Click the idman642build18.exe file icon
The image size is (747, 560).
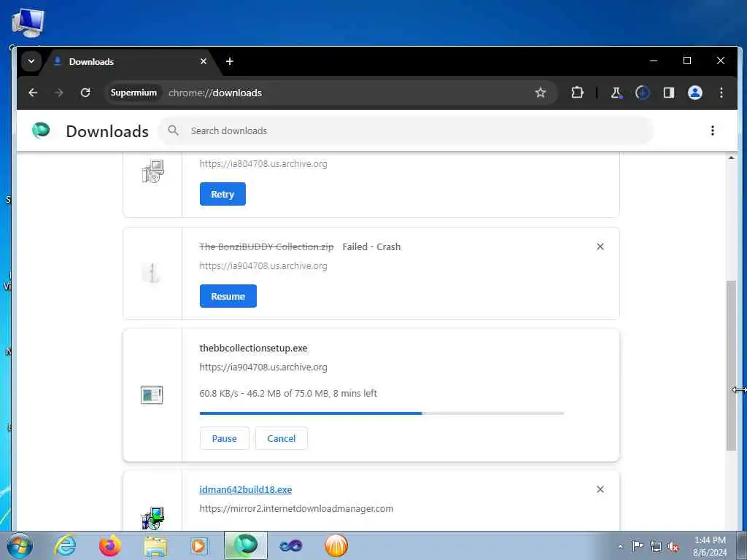coord(152,518)
